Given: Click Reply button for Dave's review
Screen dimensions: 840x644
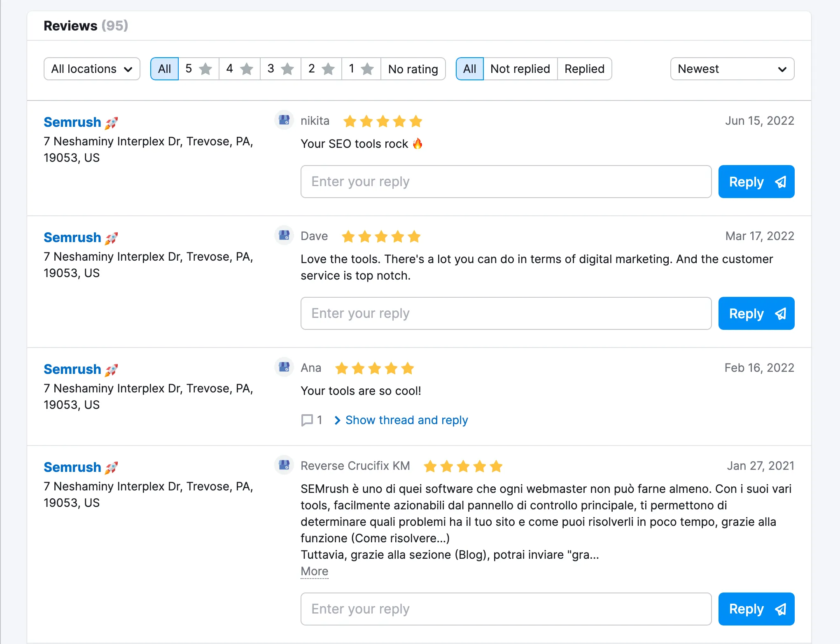Looking at the screenshot, I should pos(756,313).
